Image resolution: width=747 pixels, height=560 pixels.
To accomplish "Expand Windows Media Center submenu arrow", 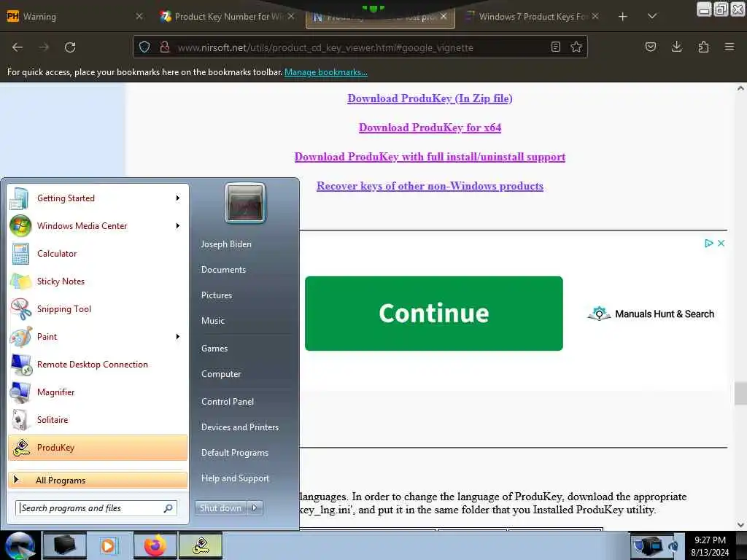I will point(178,226).
